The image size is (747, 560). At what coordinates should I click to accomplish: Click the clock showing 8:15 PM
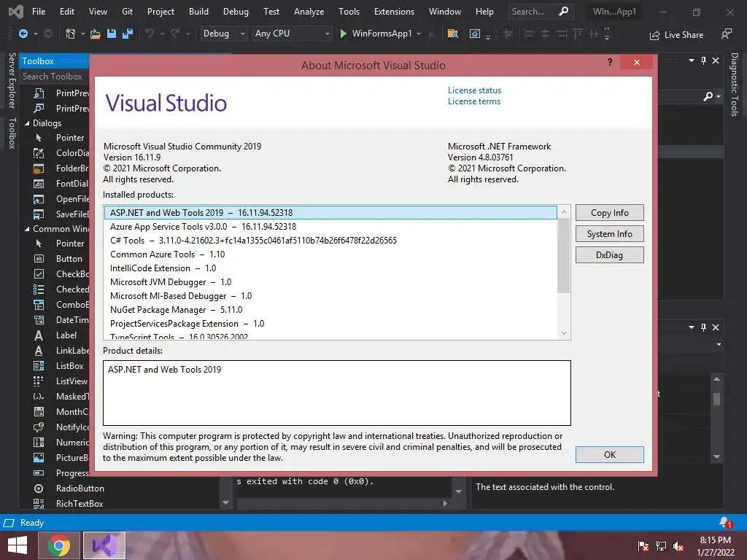715,540
